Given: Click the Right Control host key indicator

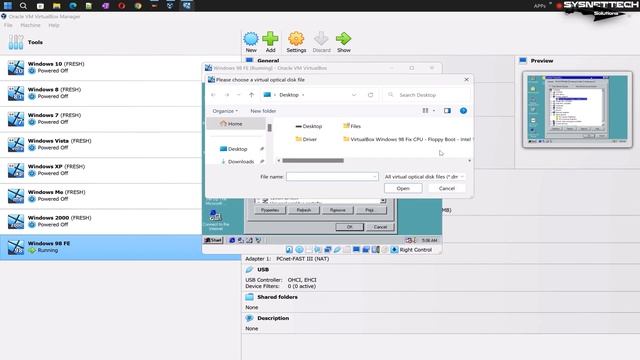Looking at the screenshot, I should 416,250.
